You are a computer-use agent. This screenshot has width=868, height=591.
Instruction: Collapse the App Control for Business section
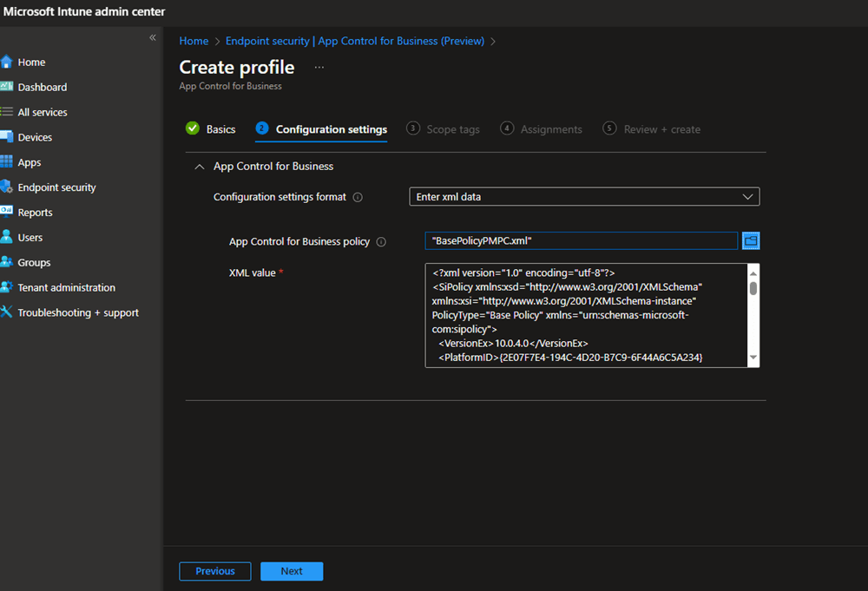tap(200, 167)
